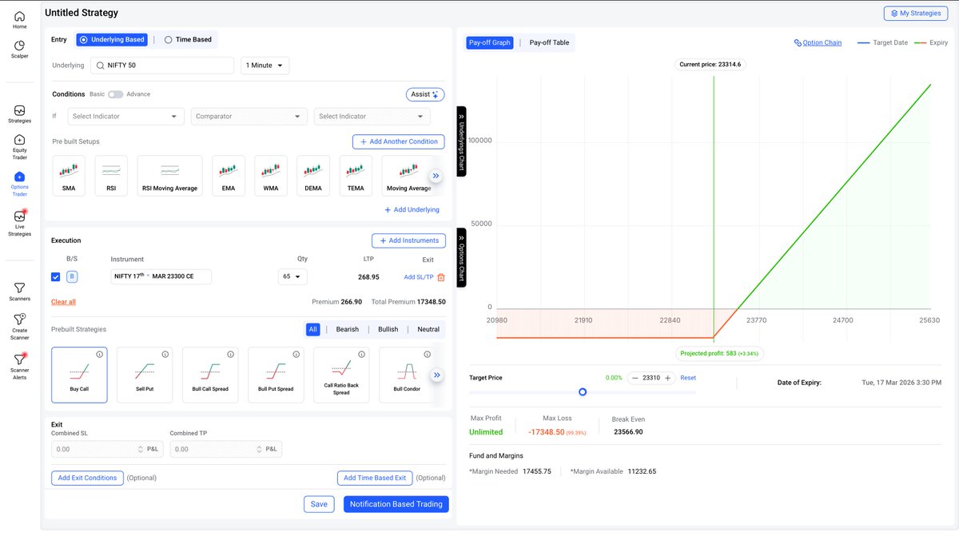The image size is (959, 560).
Task: Choose the TEMA pre-built setup
Action: [x=356, y=176]
